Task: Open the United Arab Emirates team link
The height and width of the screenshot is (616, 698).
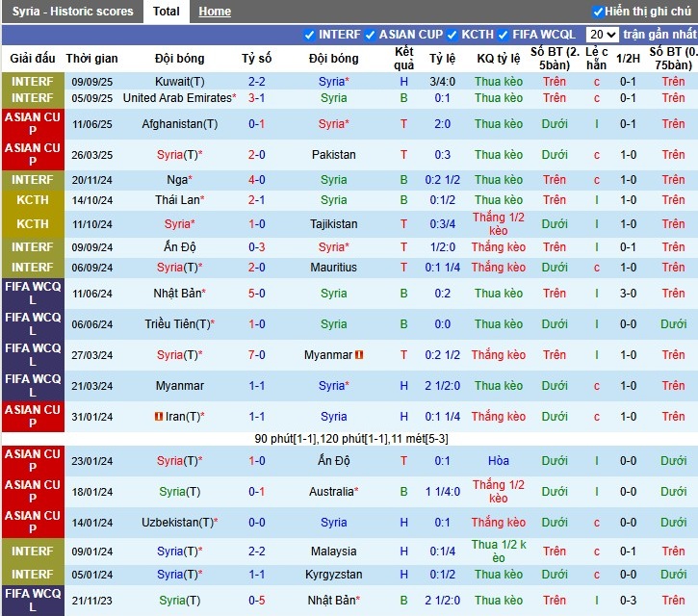Action: point(177,98)
